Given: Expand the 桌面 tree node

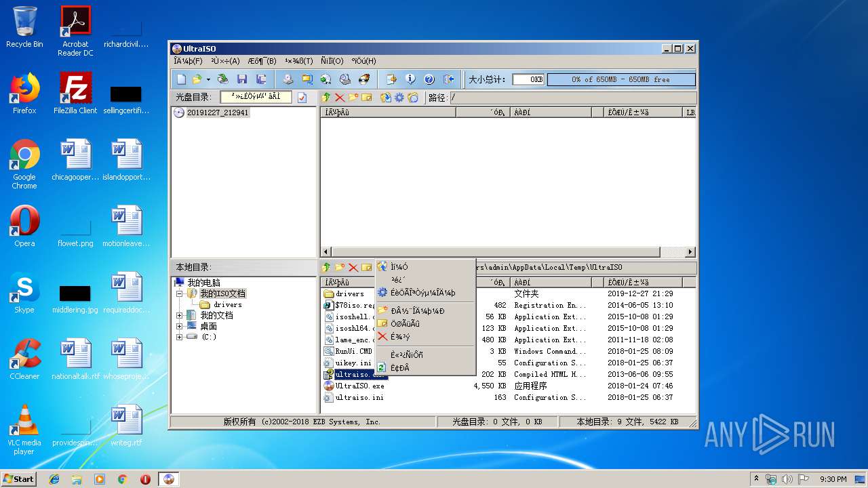Looking at the screenshot, I should pyautogui.click(x=180, y=326).
